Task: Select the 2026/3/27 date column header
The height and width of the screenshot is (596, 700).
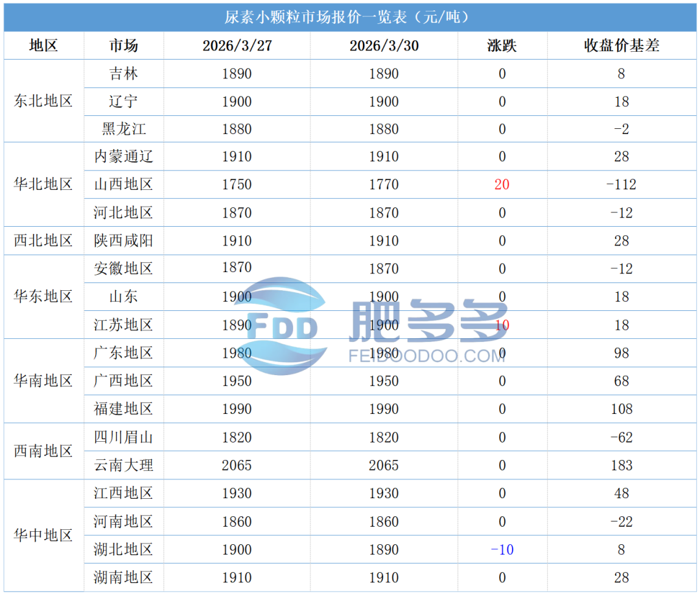Action: [x=237, y=45]
